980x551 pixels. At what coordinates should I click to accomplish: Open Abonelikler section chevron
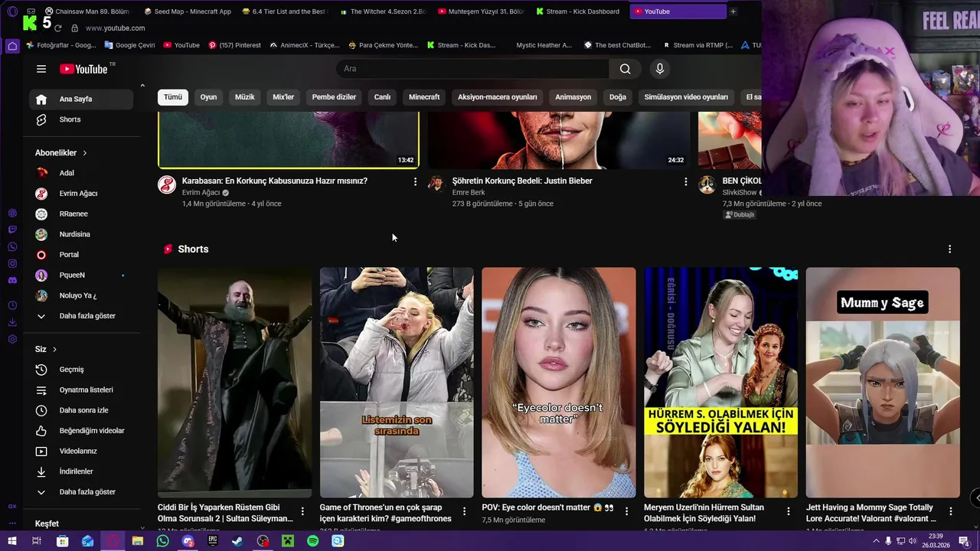click(85, 153)
